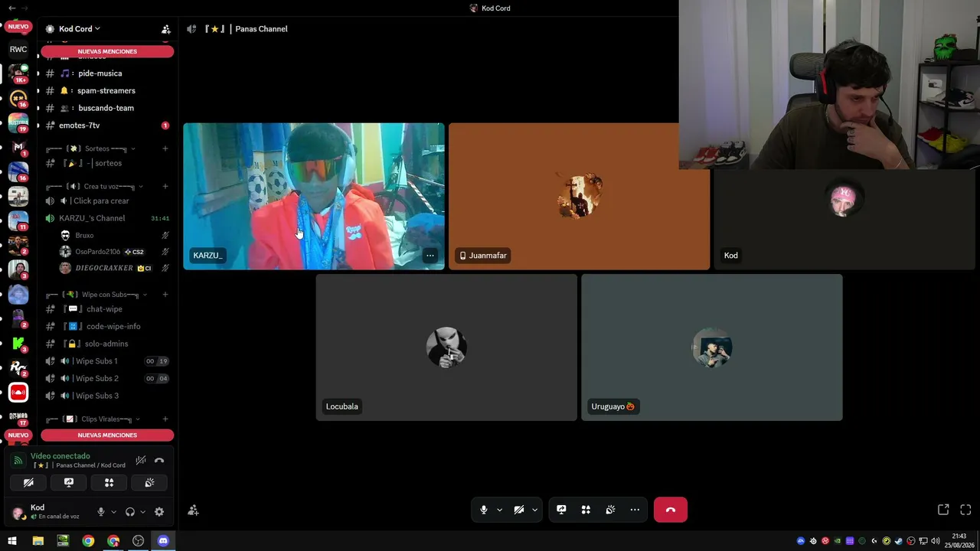980x551 pixels.
Task: Share your screen from the call control bar
Action: (561, 510)
